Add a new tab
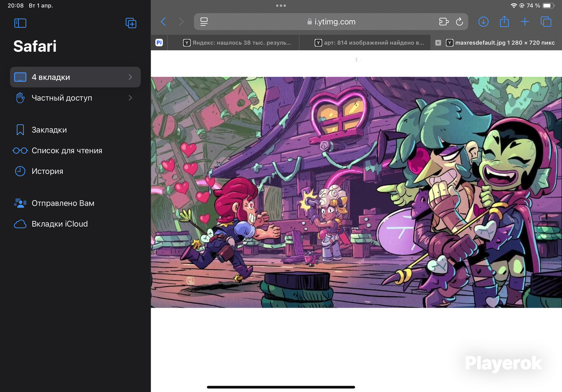Viewport: 562px width, 392px height. click(525, 22)
